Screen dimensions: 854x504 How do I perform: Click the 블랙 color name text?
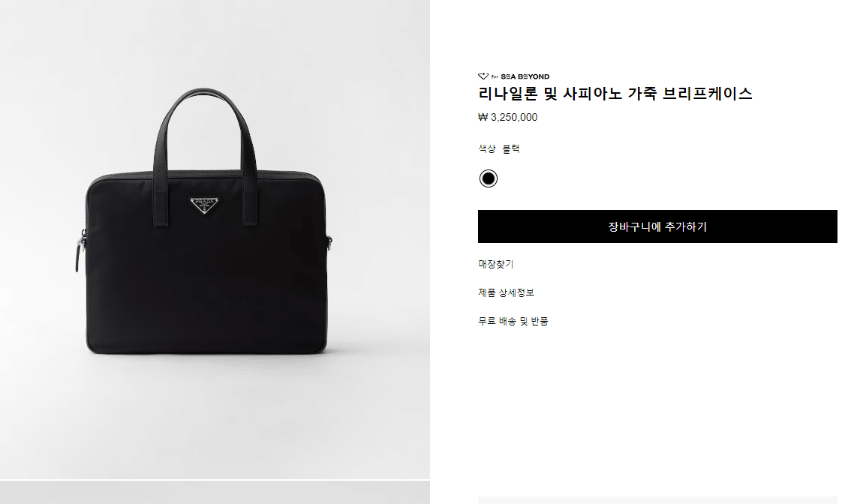(x=511, y=148)
